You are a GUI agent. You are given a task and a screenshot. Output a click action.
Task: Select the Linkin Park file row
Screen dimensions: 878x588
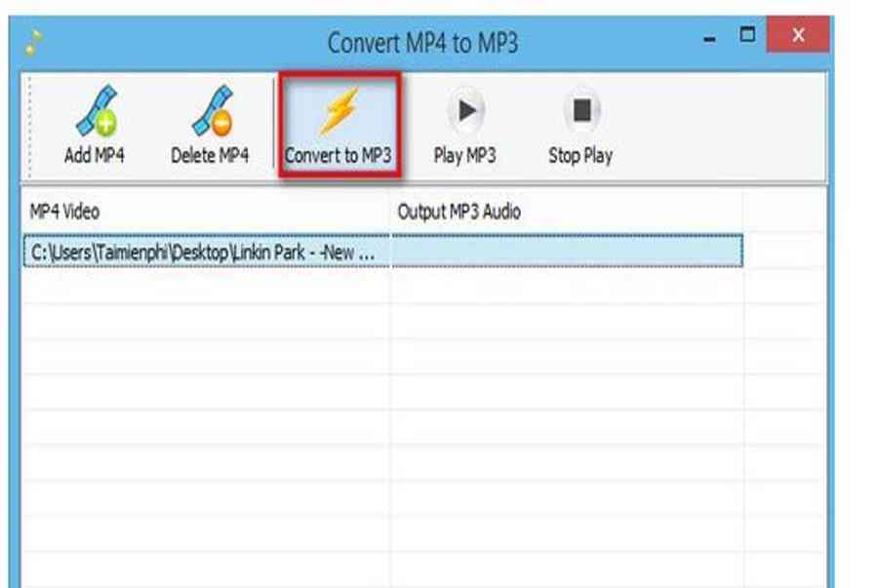point(203,252)
